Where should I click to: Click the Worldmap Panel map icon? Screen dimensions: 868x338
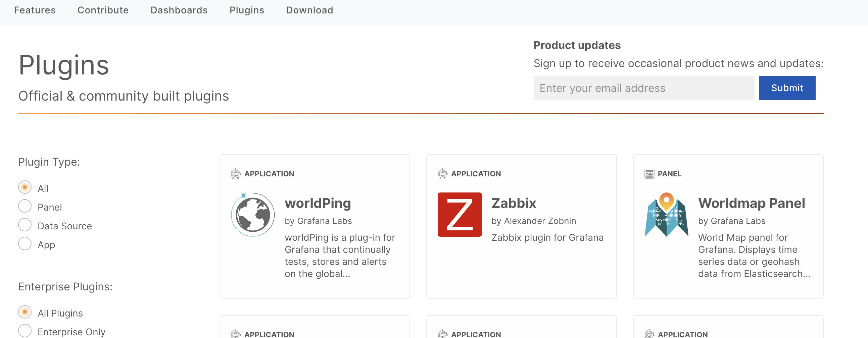pos(666,215)
